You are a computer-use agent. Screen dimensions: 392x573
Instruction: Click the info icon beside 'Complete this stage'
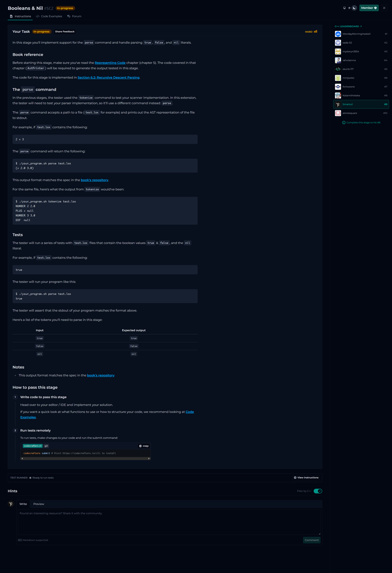click(x=344, y=123)
